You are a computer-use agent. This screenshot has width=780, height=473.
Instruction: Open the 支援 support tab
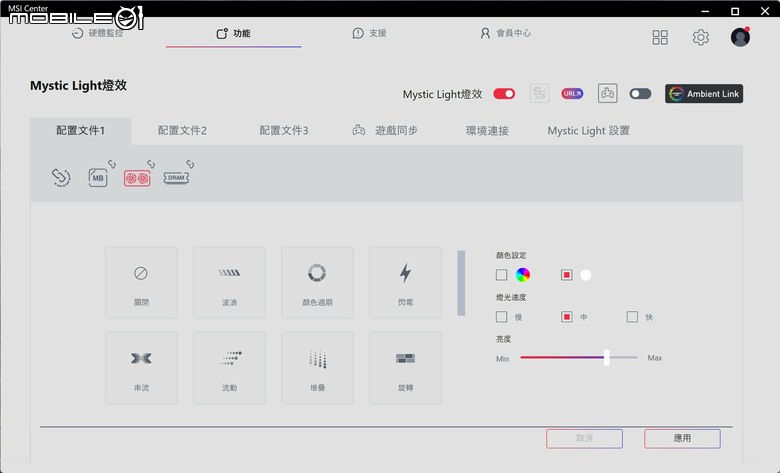(370, 33)
